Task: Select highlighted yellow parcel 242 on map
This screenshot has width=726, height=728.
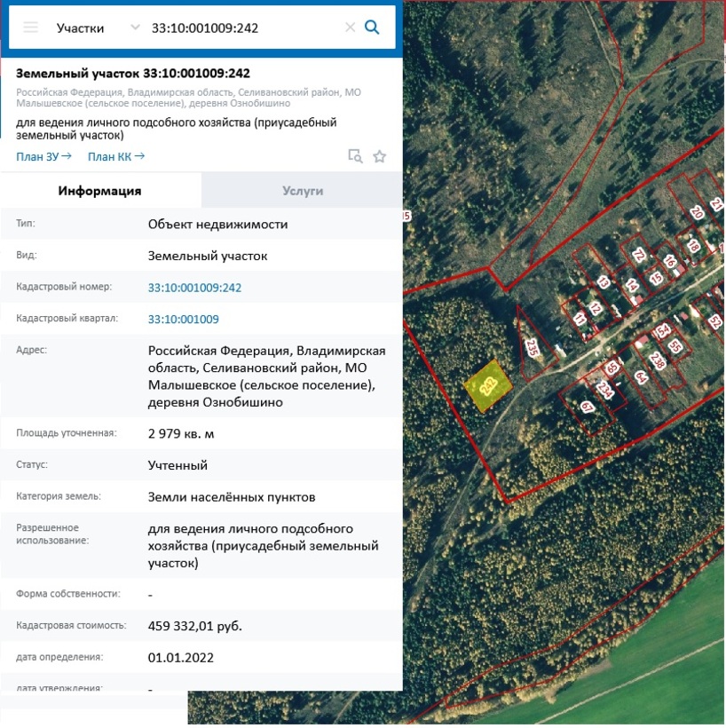Action: pyautogui.click(x=488, y=386)
